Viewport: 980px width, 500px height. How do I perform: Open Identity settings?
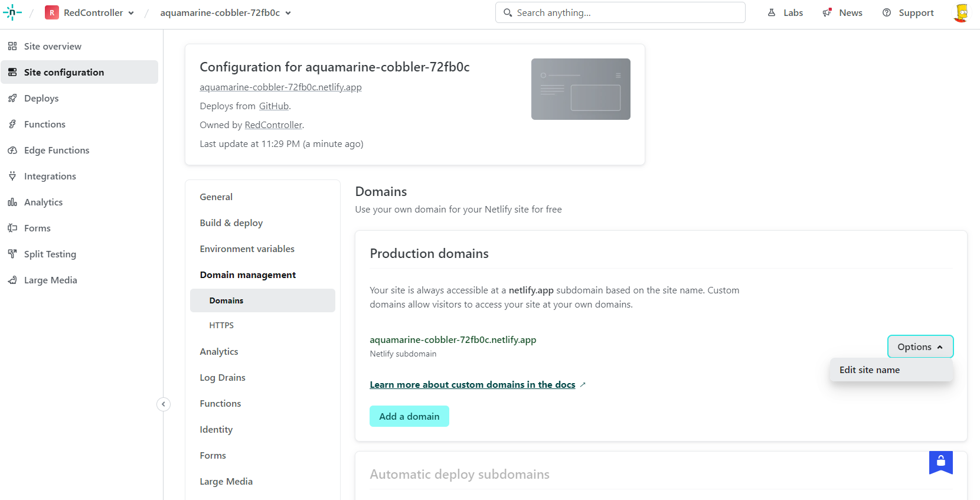click(x=216, y=430)
